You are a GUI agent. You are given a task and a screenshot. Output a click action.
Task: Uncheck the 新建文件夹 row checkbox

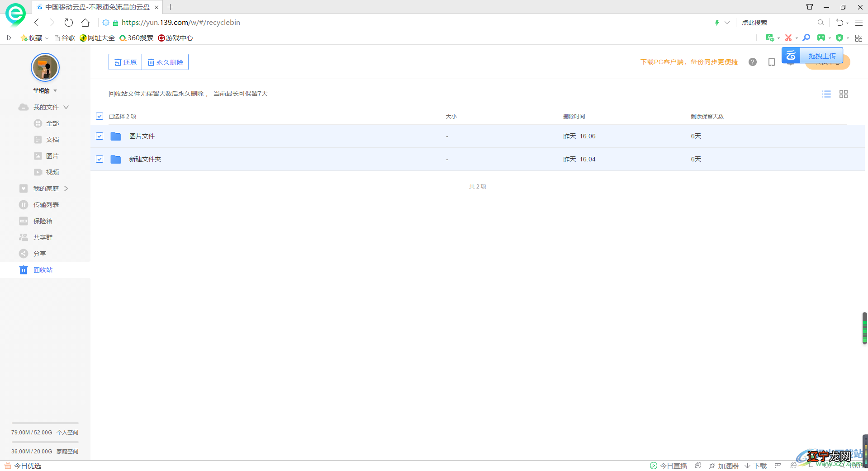pyautogui.click(x=100, y=160)
